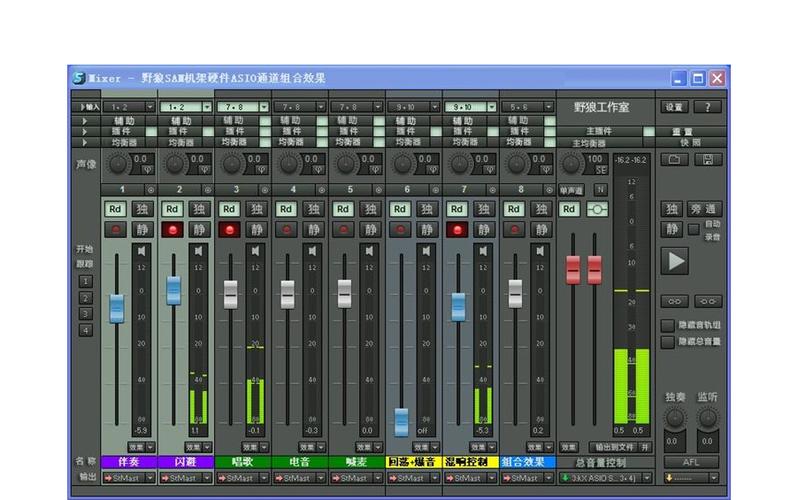Click the floppy disk icon to save mixer setup
This screenshot has width=798, height=500.
tap(708, 160)
